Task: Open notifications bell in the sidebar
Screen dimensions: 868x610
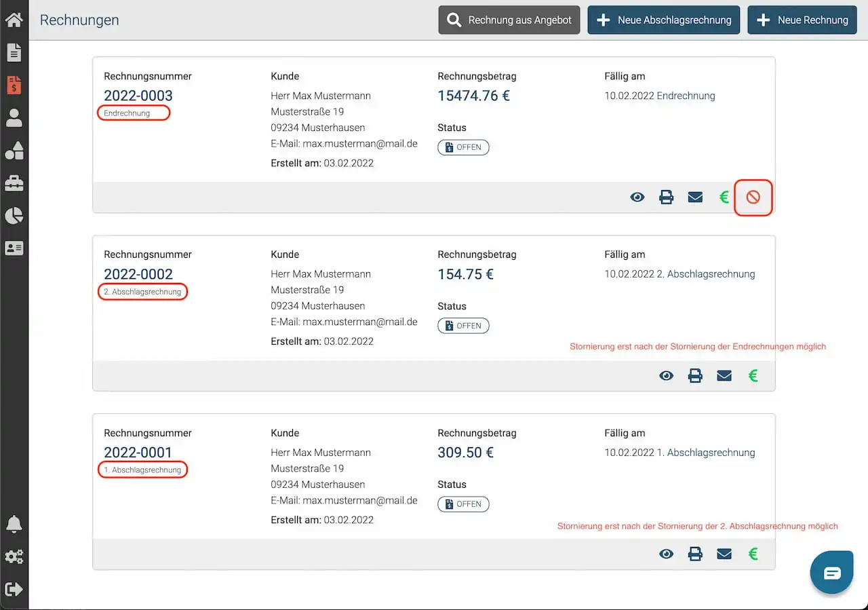Action: click(x=14, y=524)
